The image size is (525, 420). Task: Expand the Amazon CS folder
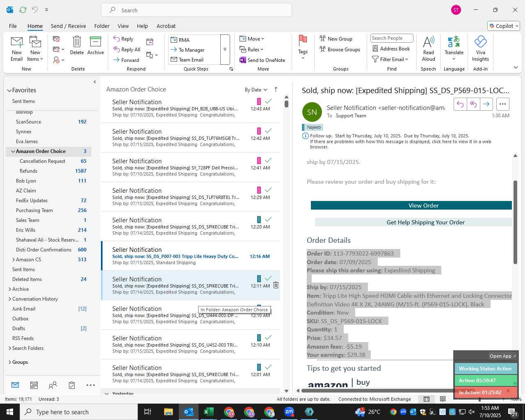click(14, 260)
